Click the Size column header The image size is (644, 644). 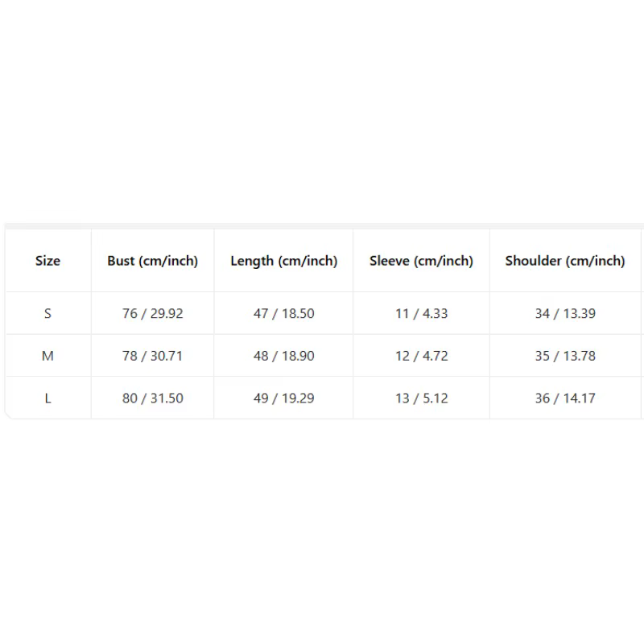[x=47, y=260]
